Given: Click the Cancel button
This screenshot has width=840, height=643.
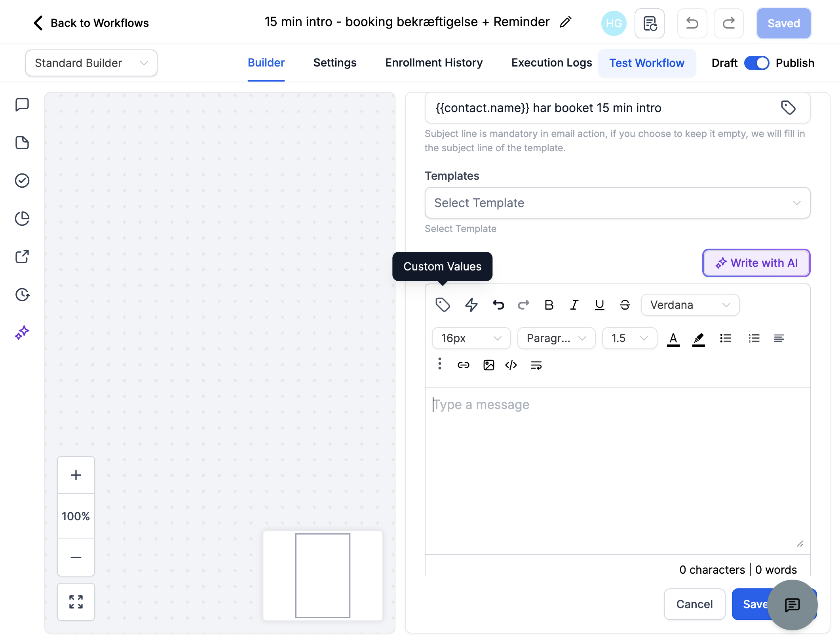Looking at the screenshot, I should pyautogui.click(x=694, y=604).
